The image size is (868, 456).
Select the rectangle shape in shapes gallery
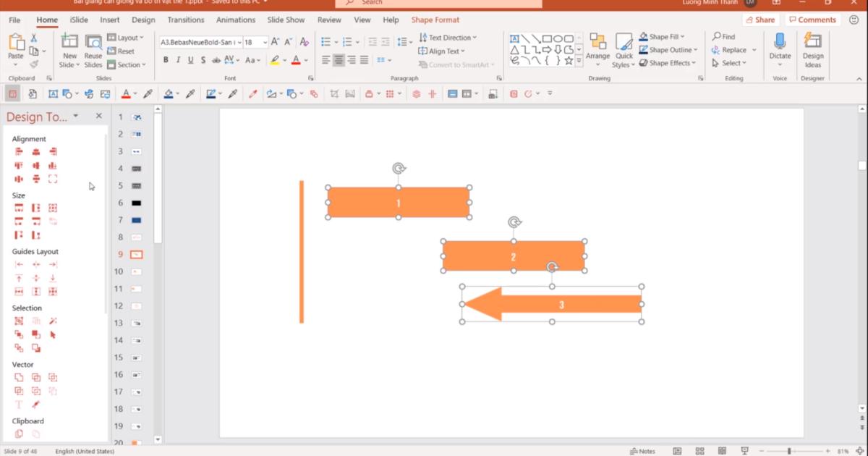(548, 38)
